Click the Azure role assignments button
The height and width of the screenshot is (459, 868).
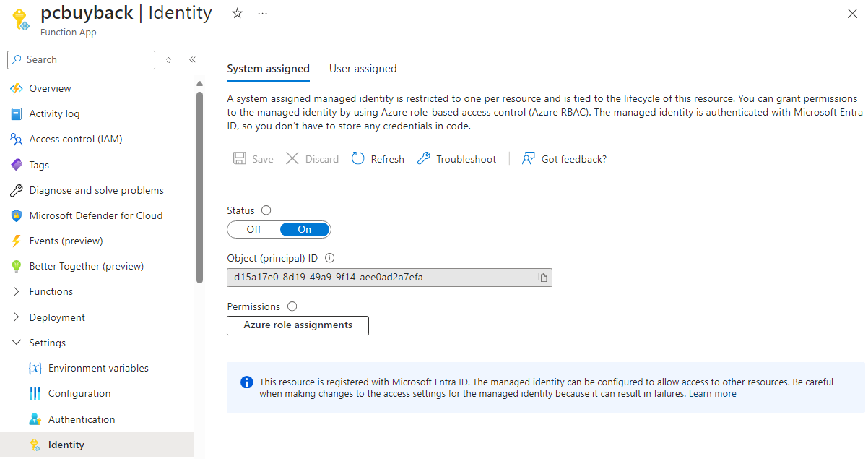(x=298, y=325)
